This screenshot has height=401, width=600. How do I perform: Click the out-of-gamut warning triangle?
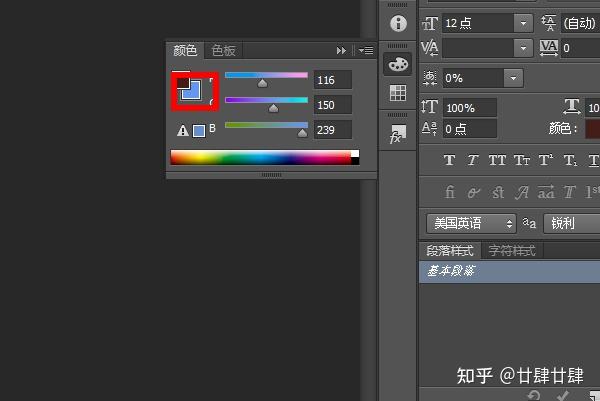(x=183, y=131)
